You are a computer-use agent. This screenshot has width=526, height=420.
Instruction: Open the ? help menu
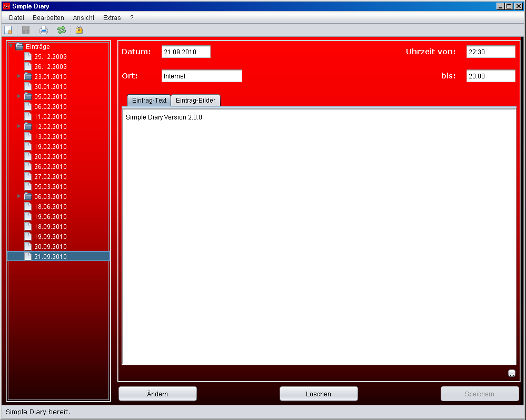(x=132, y=18)
